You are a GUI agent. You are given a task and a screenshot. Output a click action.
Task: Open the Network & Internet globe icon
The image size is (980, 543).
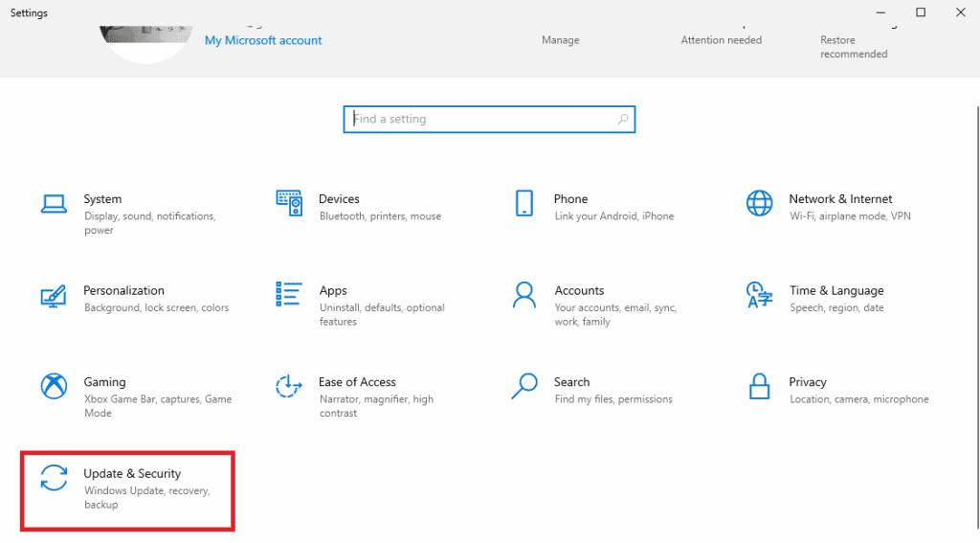[x=759, y=203]
